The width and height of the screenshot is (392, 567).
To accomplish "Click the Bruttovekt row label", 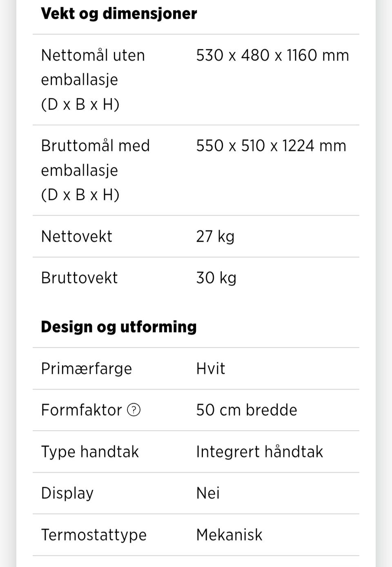I will 79,278.
